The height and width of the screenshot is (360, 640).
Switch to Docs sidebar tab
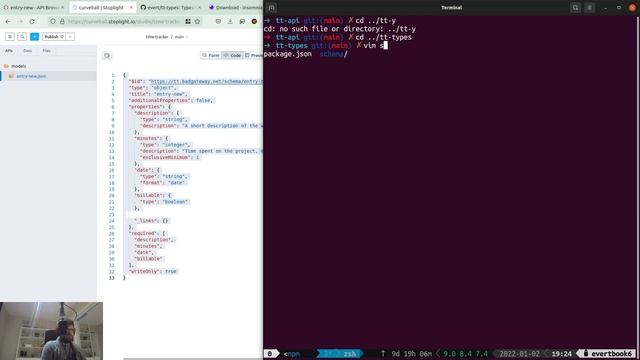[x=27, y=51]
